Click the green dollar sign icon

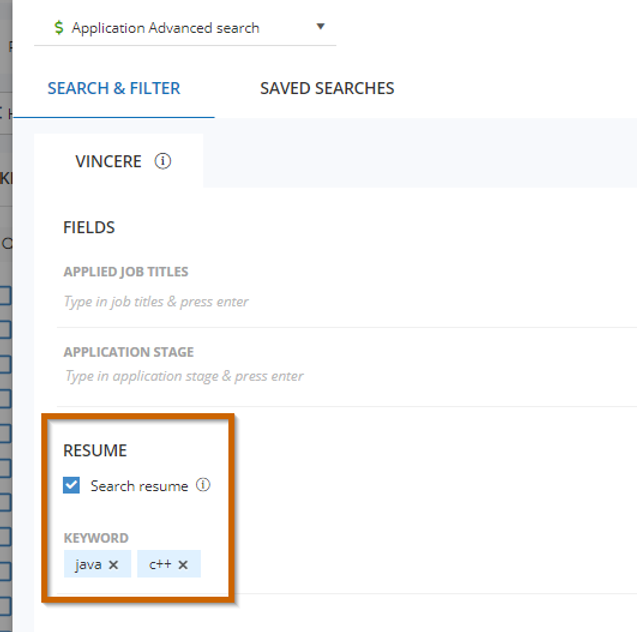[x=59, y=28]
